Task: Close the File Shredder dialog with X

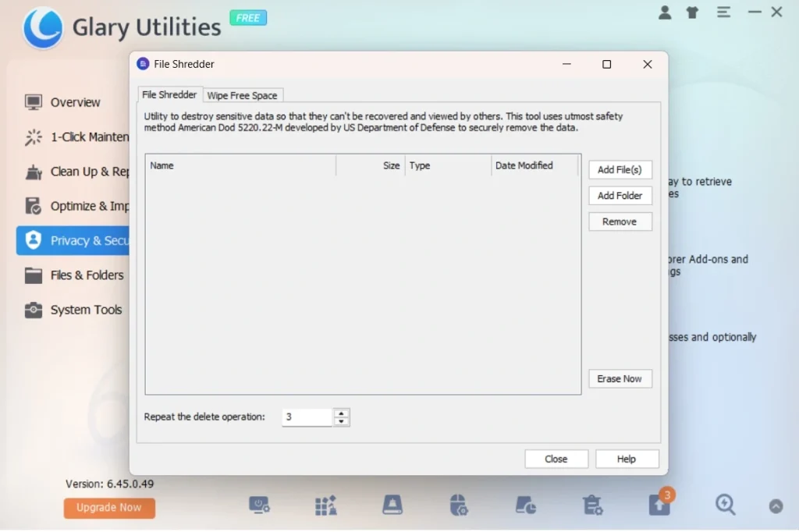Action: click(647, 64)
